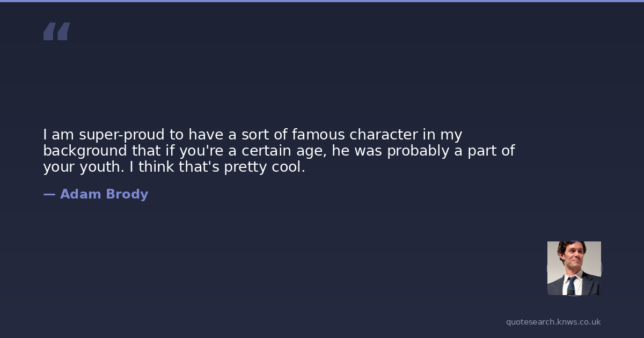The width and height of the screenshot is (644, 338).
Task: Click the word "background" starting line two
Action: [x=85, y=151]
